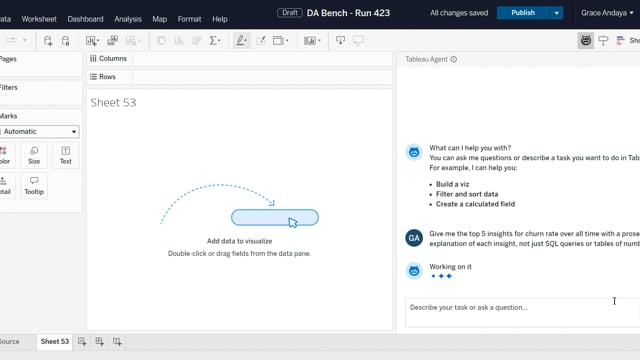Screen dimensions: 640x360
Task: Click the Tableau Agent info icon
Action: point(453,59)
